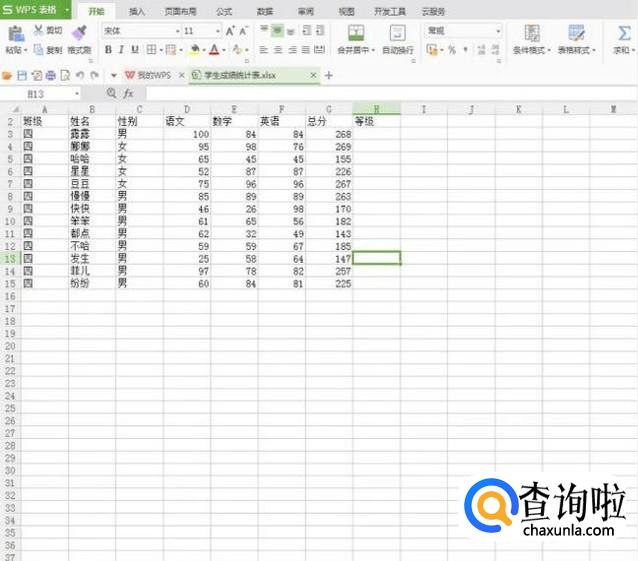Click the fx insert function icon

[x=129, y=94]
